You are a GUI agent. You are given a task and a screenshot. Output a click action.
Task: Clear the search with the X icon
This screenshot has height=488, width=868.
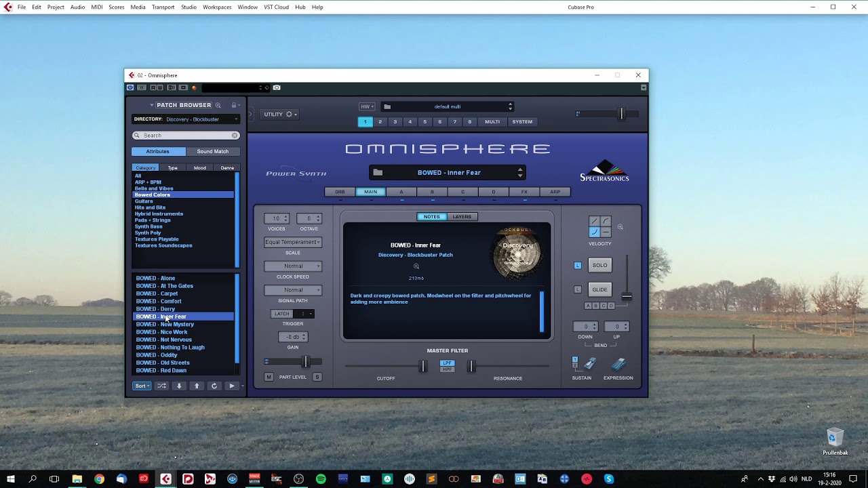235,136
